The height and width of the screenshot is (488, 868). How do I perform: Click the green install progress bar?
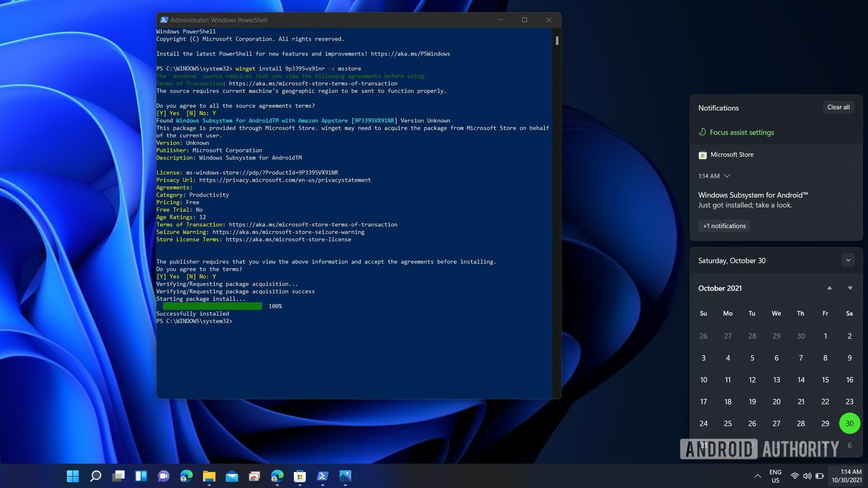coord(212,306)
